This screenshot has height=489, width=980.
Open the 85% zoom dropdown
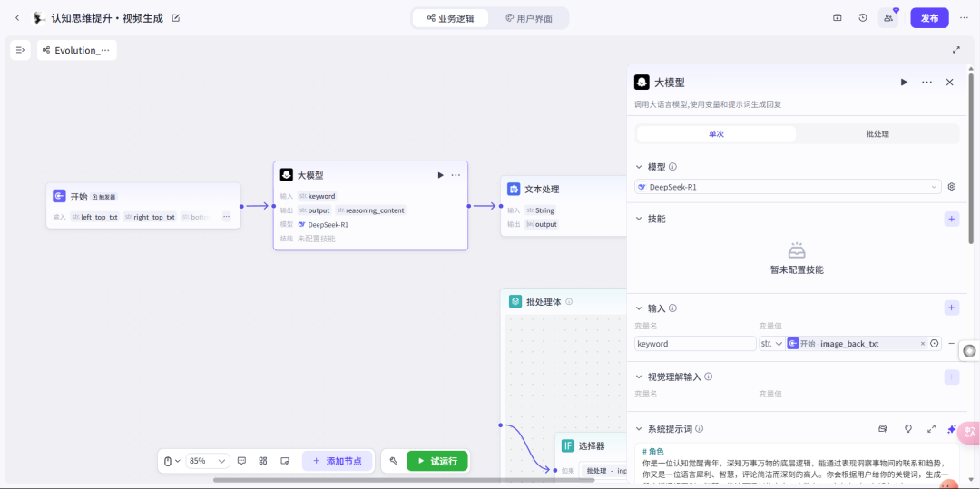click(208, 461)
